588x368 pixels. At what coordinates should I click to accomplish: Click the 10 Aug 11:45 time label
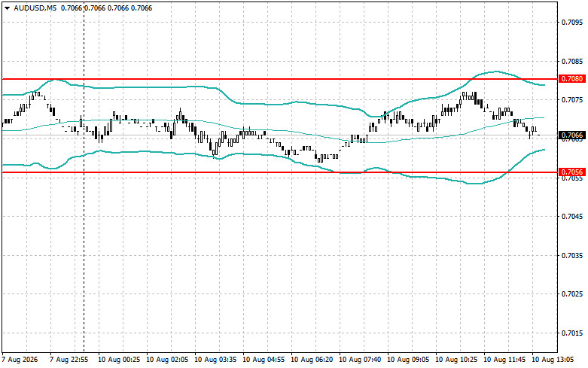point(504,360)
